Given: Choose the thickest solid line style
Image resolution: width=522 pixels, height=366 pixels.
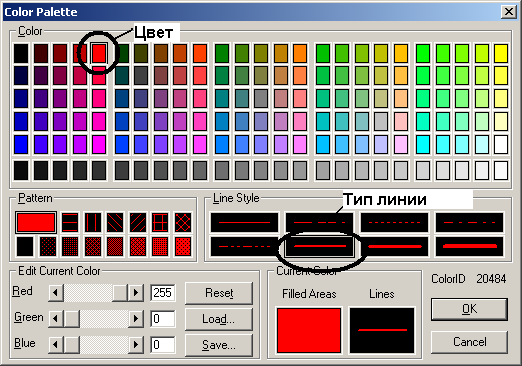Looking at the screenshot, I should 469,246.
